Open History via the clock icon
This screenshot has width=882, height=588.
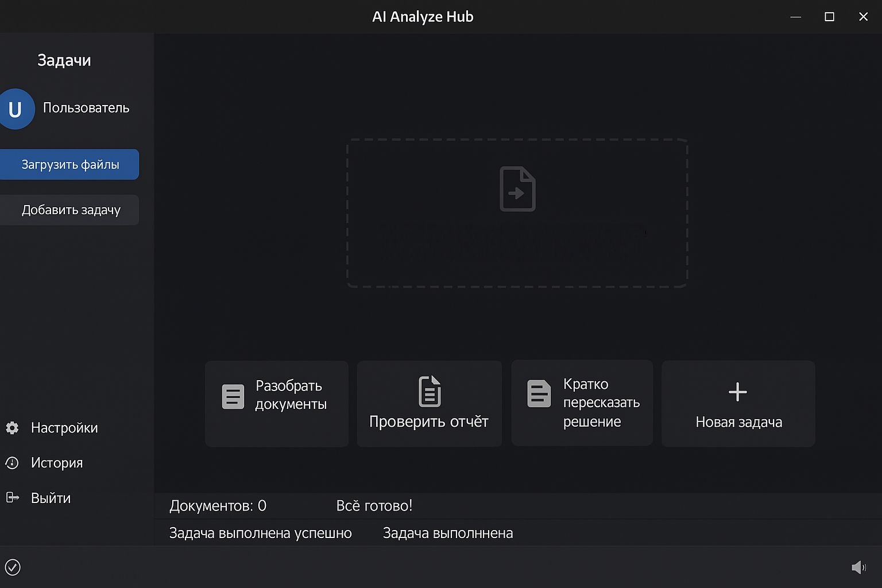click(x=12, y=463)
